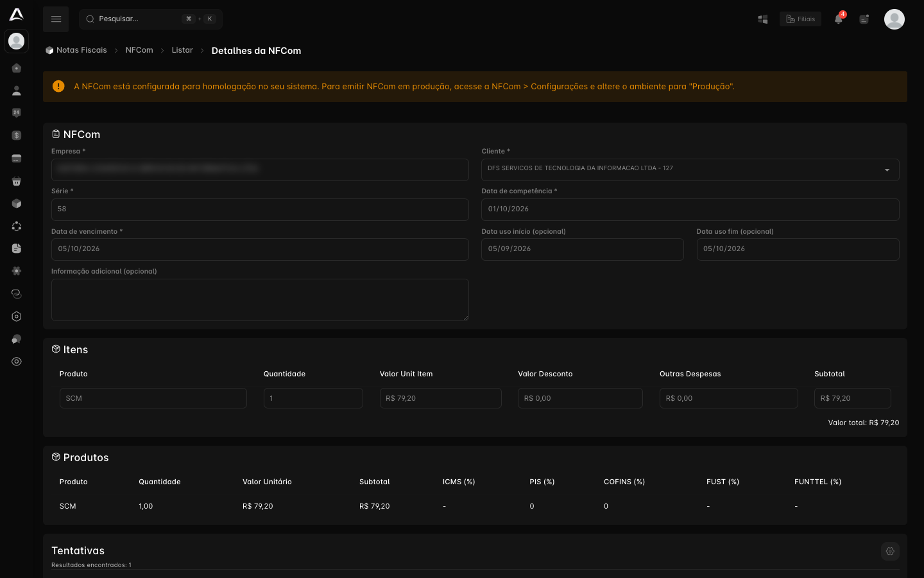Image resolution: width=924 pixels, height=578 pixels.
Task: Open the chain link icon in sidebar
Action: click(x=17, y=293)
